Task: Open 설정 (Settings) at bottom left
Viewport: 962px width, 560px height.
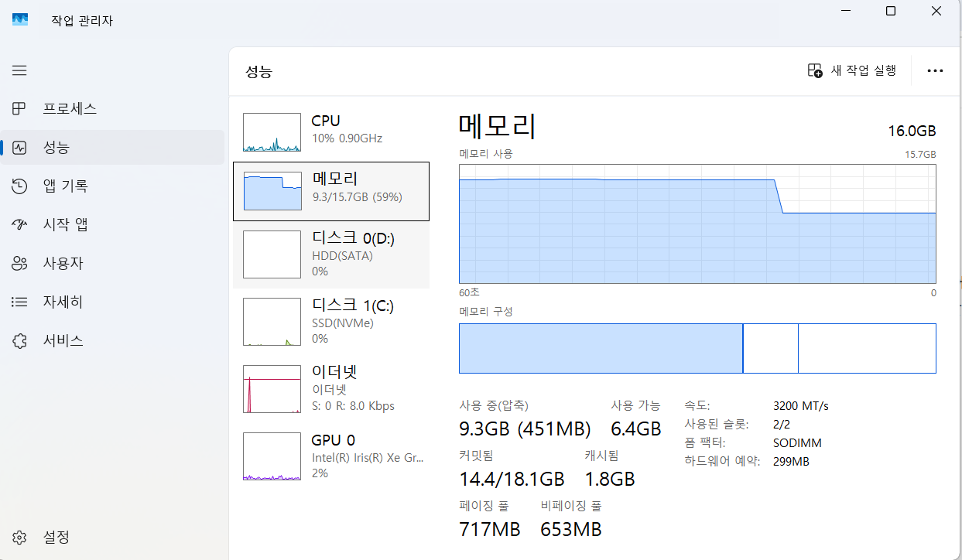Action: 62,537
